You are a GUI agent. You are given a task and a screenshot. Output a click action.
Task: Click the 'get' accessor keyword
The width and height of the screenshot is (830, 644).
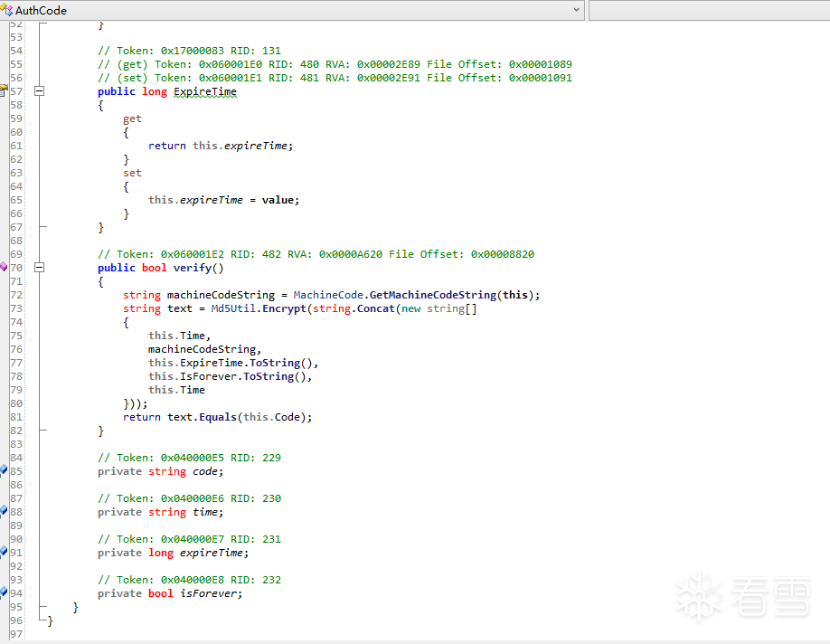click(x=132, y=119)
